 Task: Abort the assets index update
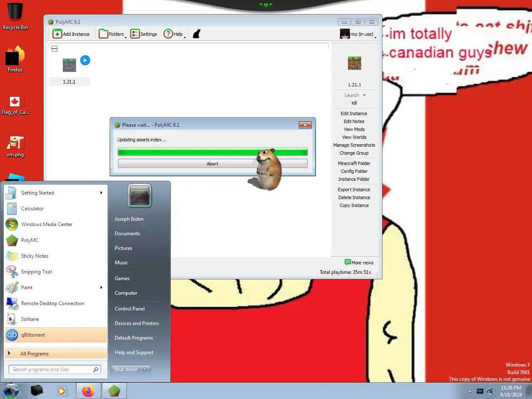click(x=212, y=164)
